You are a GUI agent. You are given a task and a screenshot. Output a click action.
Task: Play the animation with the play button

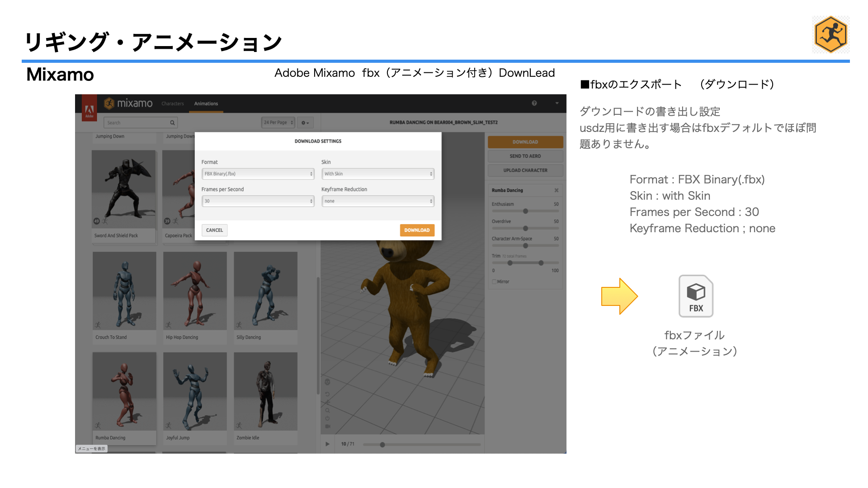pyautogui.click(x=327, y=444)
